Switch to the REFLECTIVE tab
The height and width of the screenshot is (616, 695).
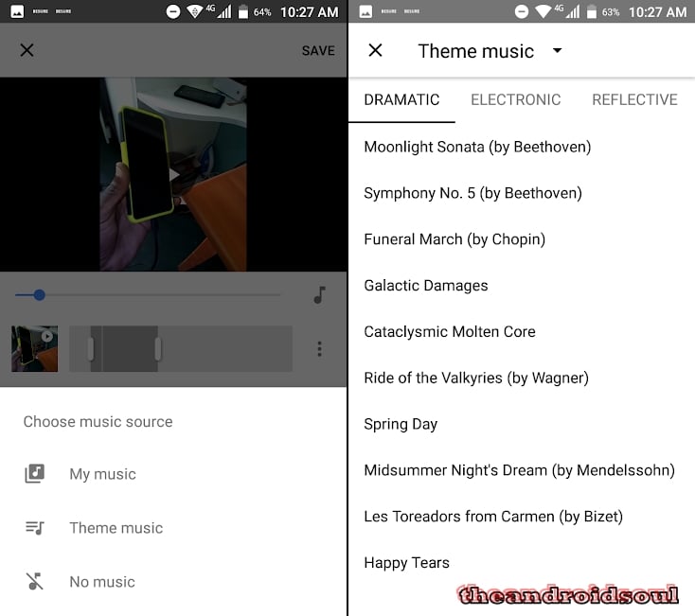[634, 99]
